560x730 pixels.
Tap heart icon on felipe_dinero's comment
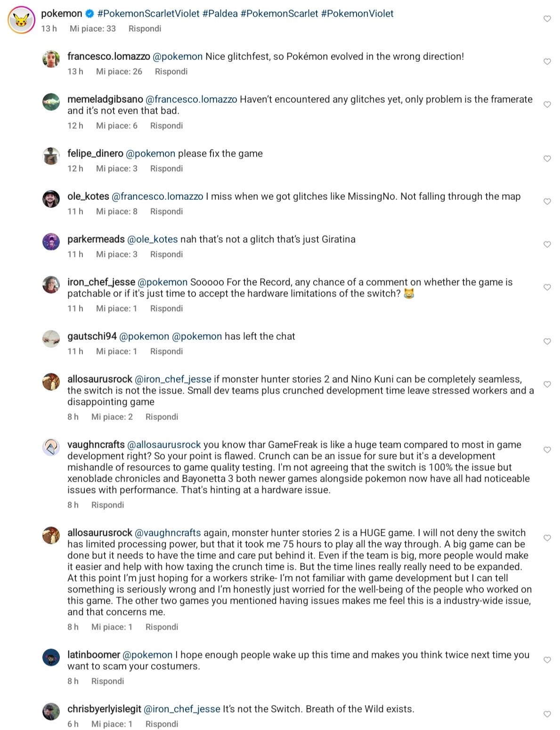[x=547, y=159]
